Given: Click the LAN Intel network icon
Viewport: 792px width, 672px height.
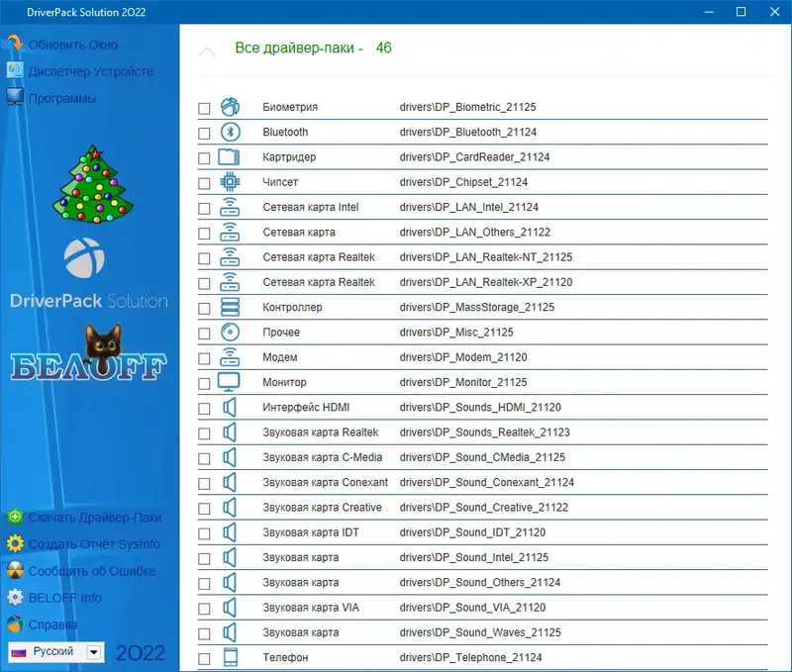Looking at the screenshot, I should coord(230,207).
